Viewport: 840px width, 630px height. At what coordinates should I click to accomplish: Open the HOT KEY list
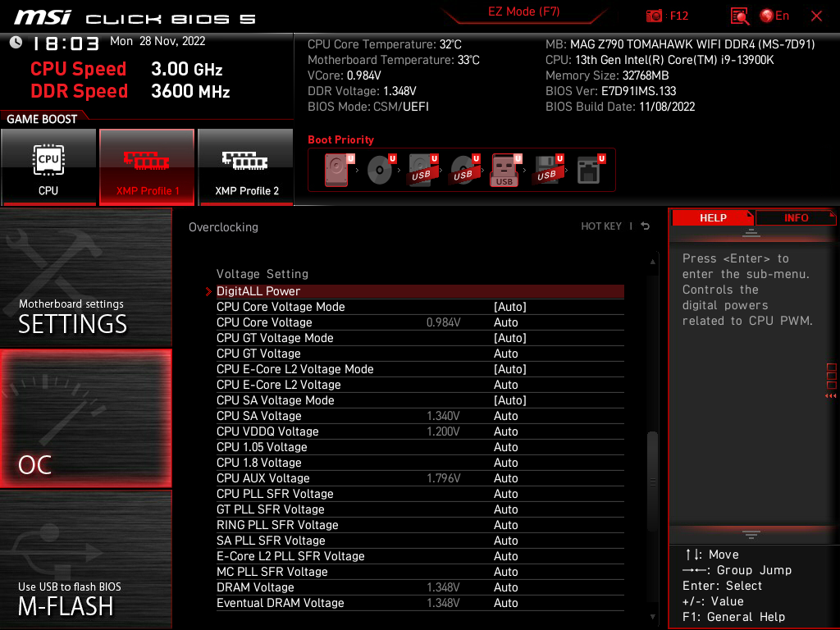click(x=601, y=226)
